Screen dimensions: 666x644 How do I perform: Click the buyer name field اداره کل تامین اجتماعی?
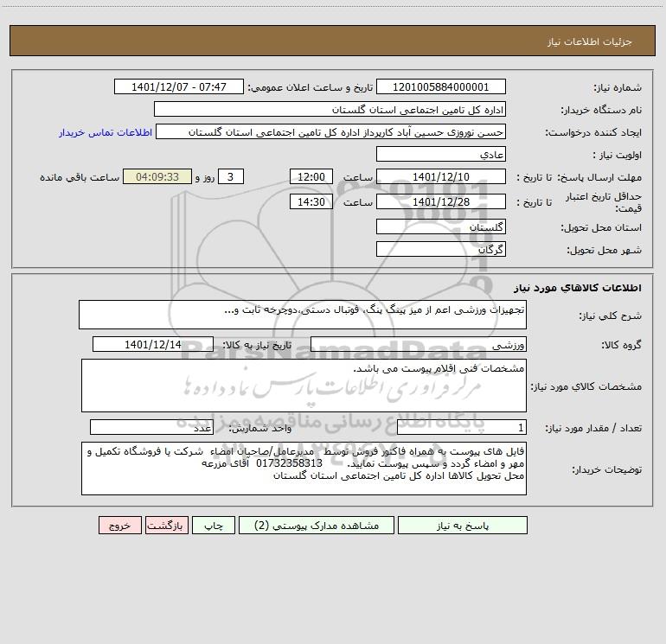tap(330, 109)
